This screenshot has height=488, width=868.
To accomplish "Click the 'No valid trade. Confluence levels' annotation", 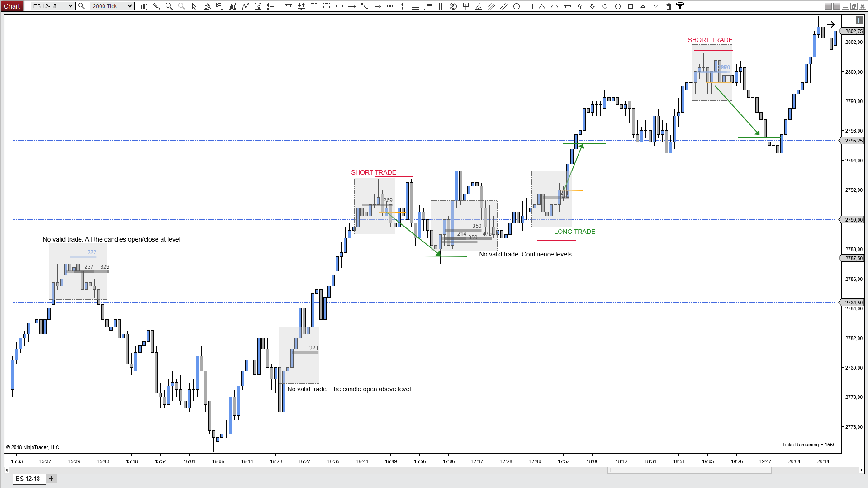I will 525,254.
